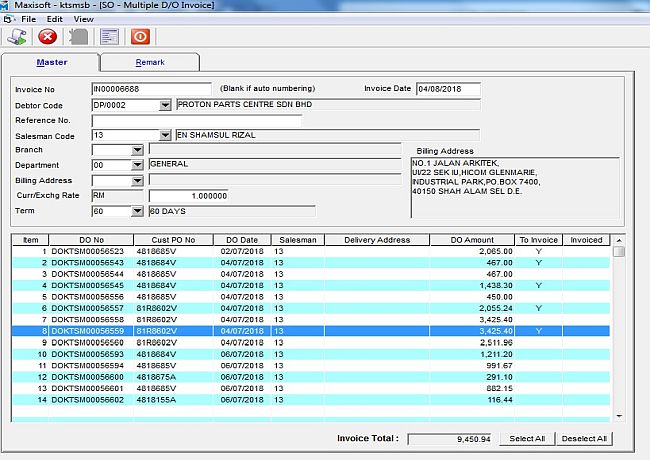
Task: Open the Department dropdown list
Action: point(137,165)
